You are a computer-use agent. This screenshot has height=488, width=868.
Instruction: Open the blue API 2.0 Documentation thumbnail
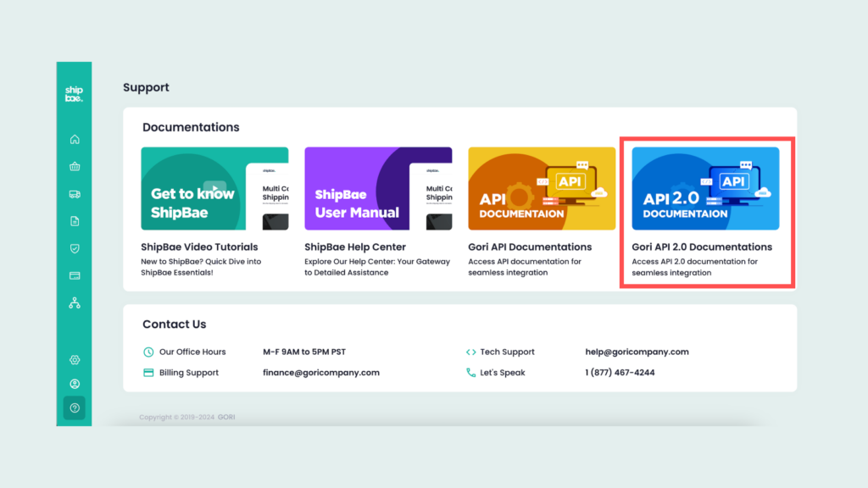point(705,189)
